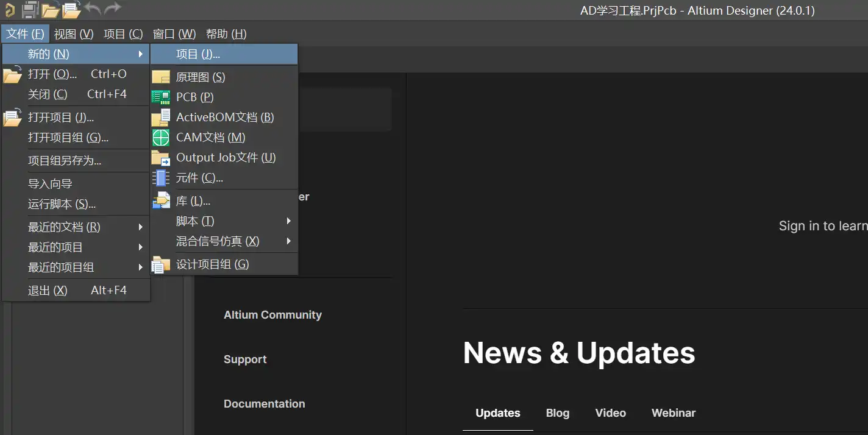Image resolution: width=868 pixels, height=435 pixels.
Task: Switch to the Blog tab
Action: click(557, 413)
